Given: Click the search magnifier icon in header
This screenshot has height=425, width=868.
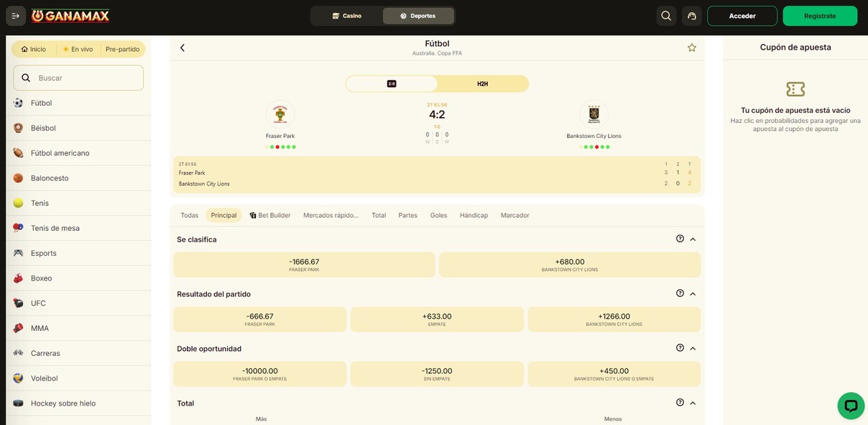Looking at the screenshot, I should click(666, 16).
